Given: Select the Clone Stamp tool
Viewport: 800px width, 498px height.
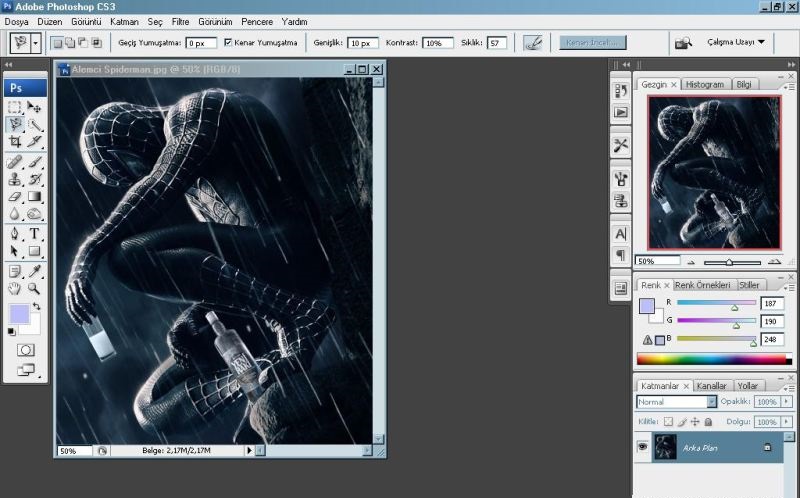Looking at the screenshot, I should [x=15, y=179].
